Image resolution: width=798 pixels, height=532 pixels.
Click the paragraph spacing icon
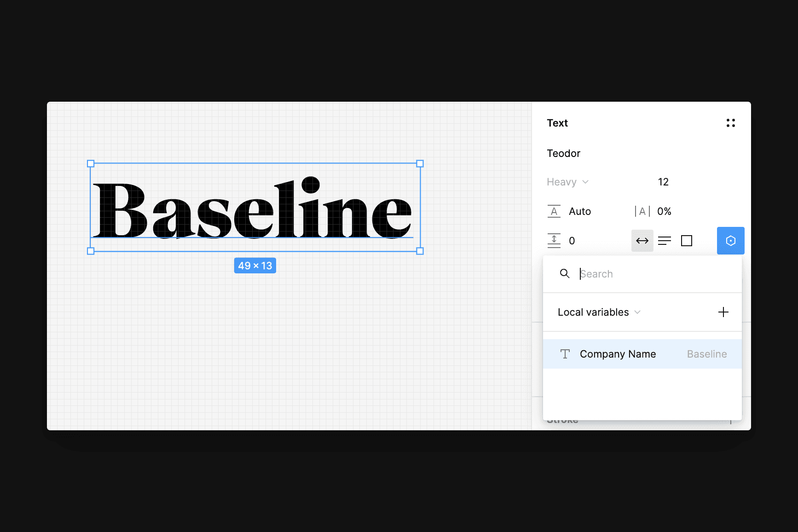554,241
